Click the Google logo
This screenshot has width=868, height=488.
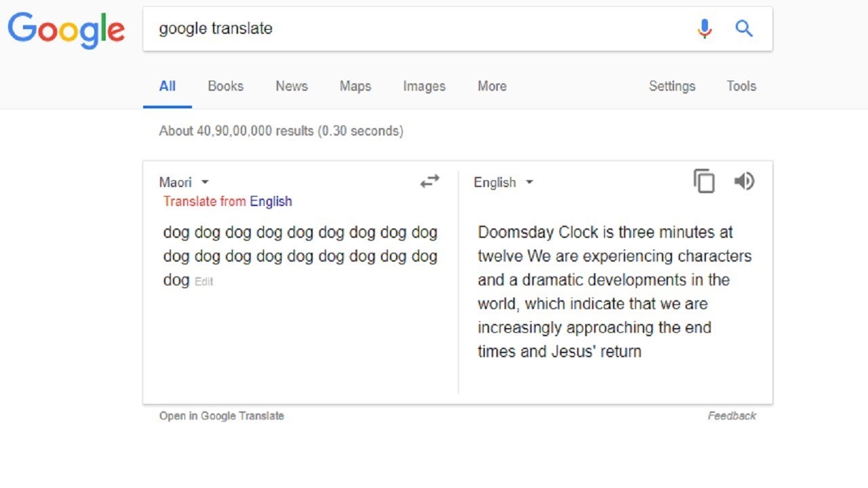click(x=66, y=30)
